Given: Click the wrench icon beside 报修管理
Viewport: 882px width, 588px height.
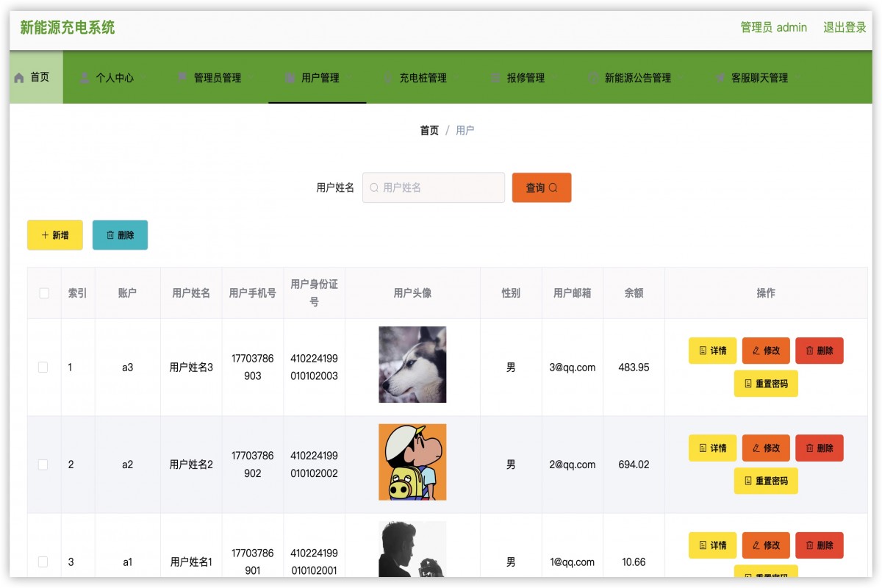Looking at the screenshot, I should tap(496, 77).
